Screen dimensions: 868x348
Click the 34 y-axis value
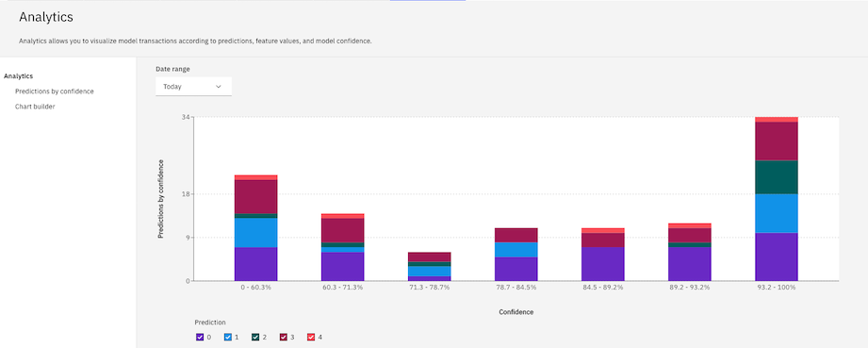click(x=187, y=117)
